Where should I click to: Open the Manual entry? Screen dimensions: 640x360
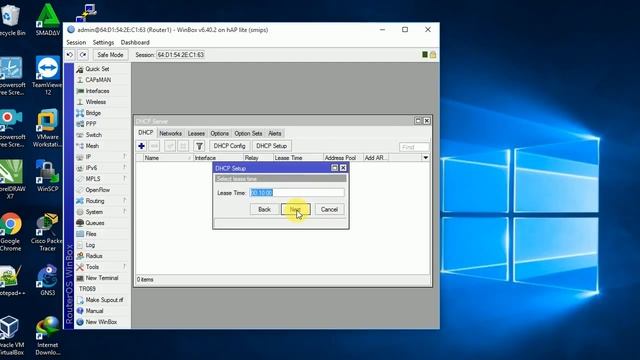(x=94, y=311)
